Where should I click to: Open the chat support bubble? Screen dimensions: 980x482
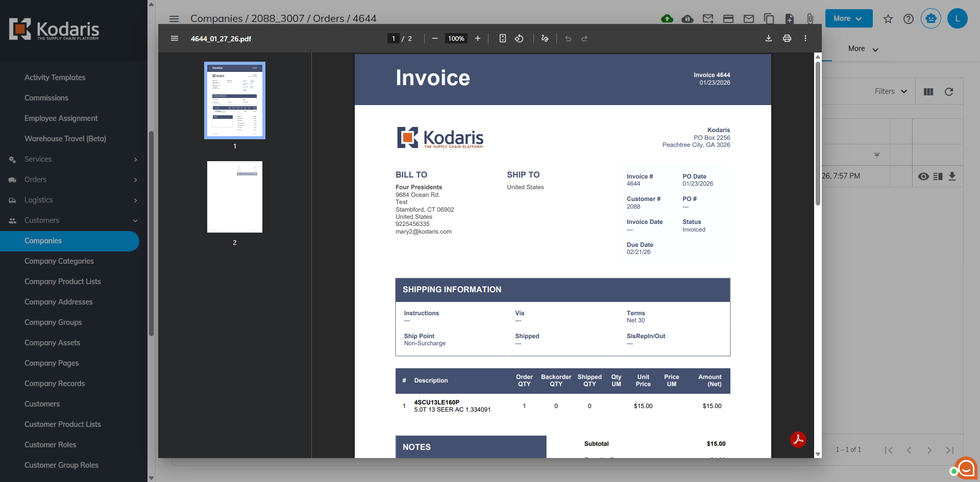point(965,468)
